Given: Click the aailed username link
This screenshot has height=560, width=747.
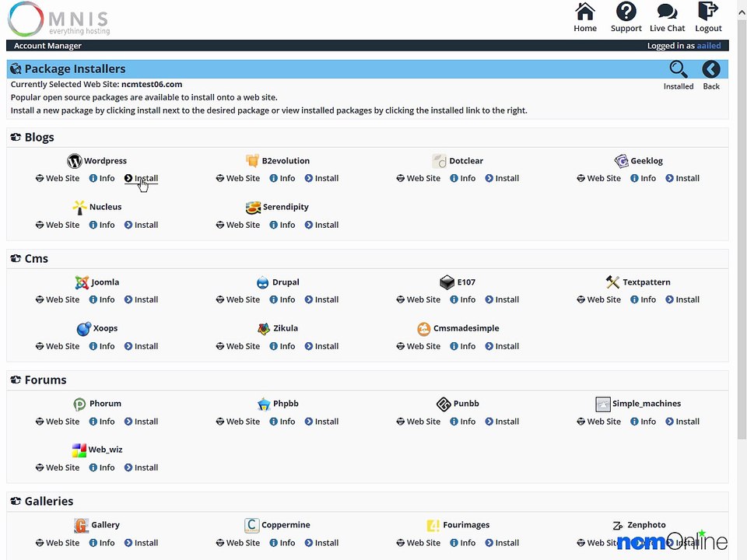Looking at the screenshot, I should (x=709, y=46).
